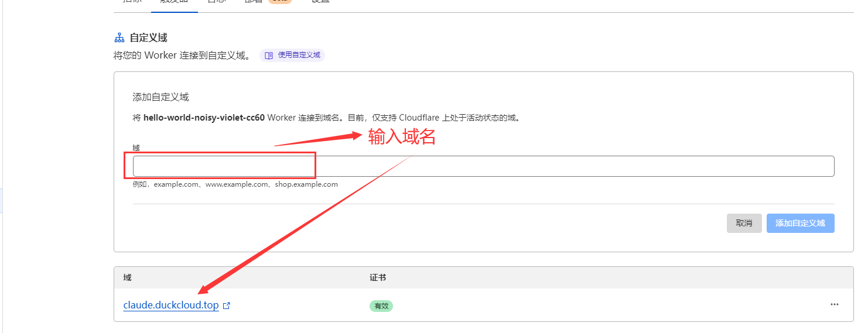The height and width of the screenshot is (333, 868).
Task: Click the custom domain network icon
Action: point(119,38)
